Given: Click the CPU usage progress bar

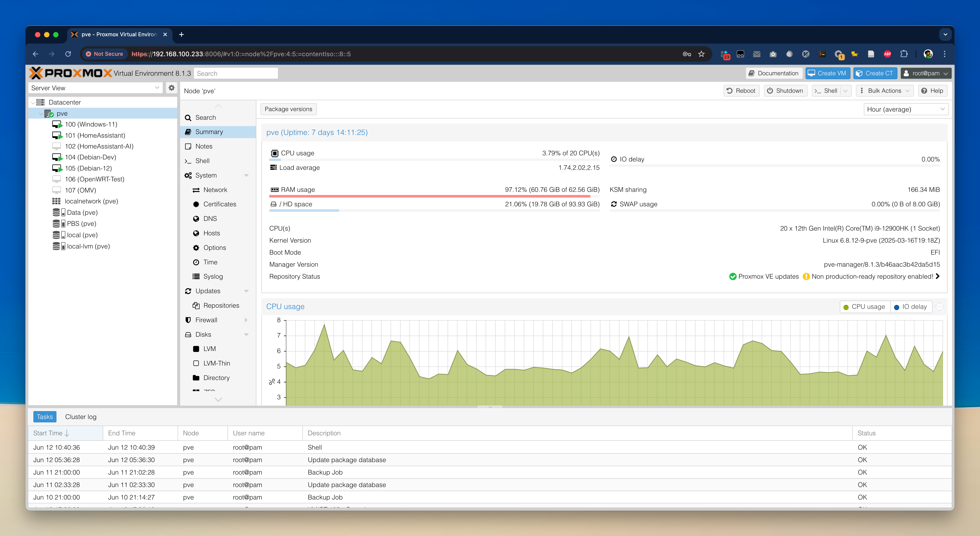Looking at the screenshot, I should click(x=434, y=160).
